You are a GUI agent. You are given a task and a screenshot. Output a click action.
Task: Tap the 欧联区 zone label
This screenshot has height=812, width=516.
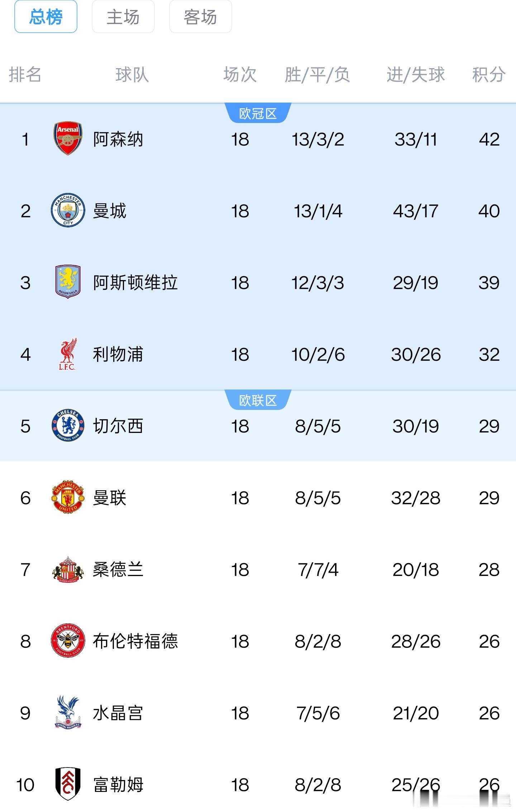(258, 401)
